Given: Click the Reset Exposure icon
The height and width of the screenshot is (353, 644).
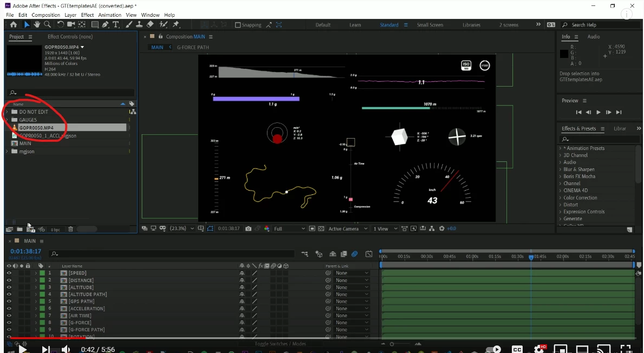Looking at the screenshot, I should (x=442, y=228).
